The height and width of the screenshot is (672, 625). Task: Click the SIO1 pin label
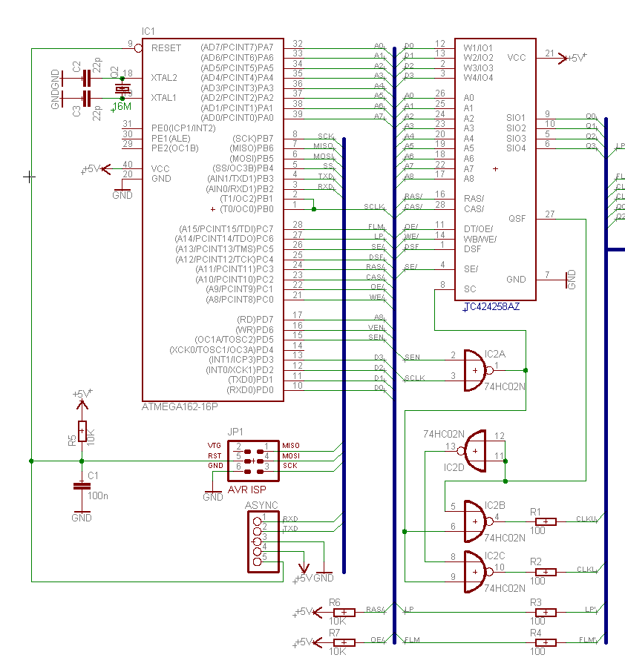coord(516,118)
